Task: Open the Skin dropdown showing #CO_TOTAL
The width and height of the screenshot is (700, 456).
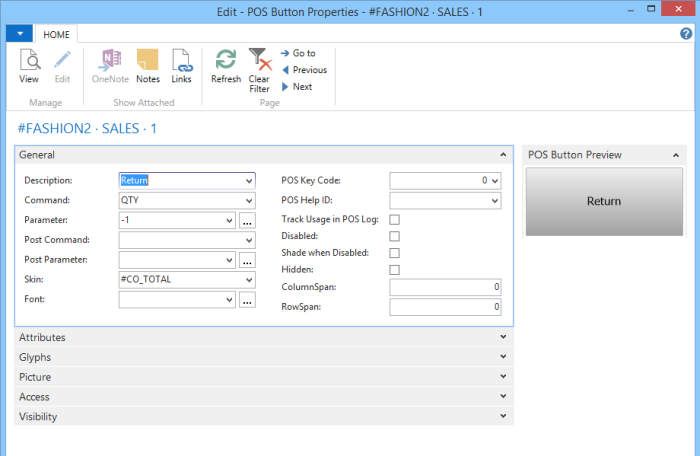Action: (x=248, y=279)
